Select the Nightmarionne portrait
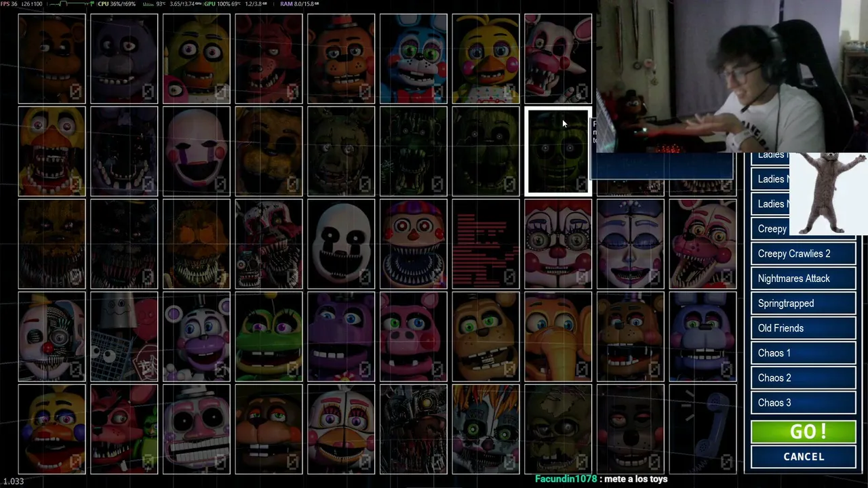 (341, 244)
